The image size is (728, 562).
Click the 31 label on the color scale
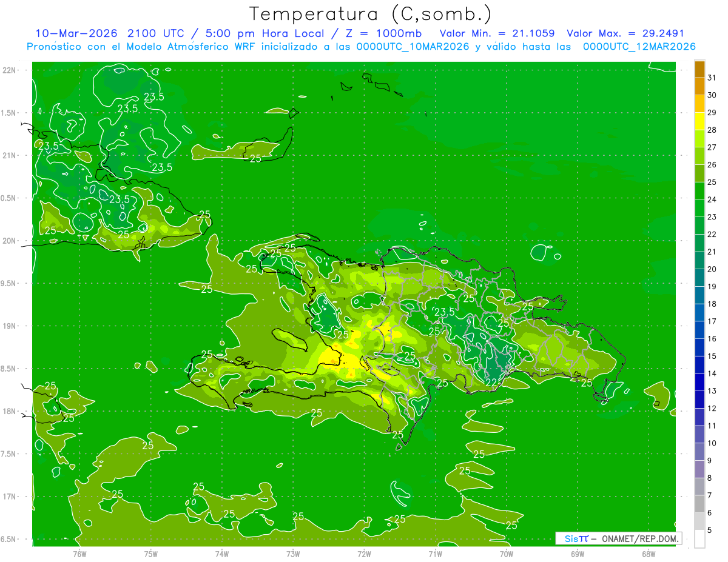pyautogui.click(x=712, y=78)
